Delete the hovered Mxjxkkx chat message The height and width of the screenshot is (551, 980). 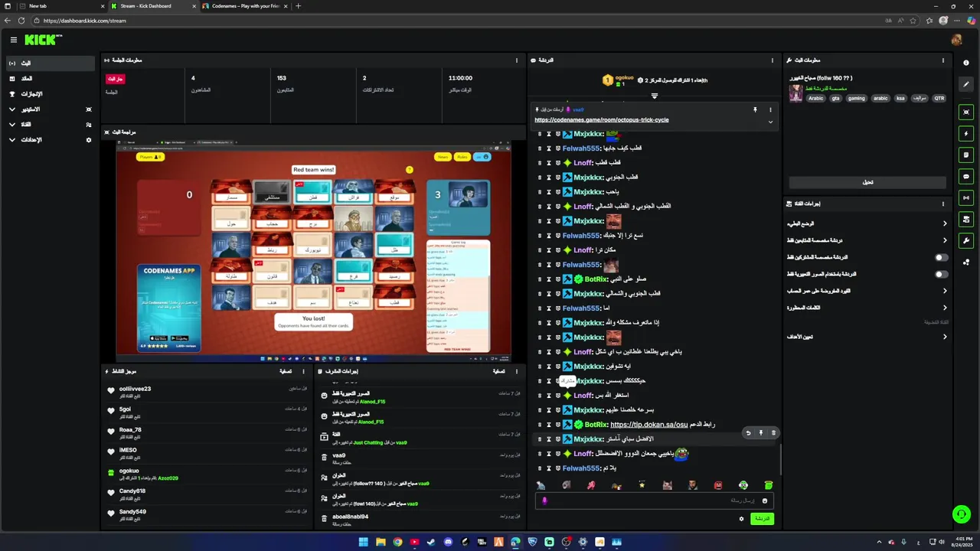773,433
